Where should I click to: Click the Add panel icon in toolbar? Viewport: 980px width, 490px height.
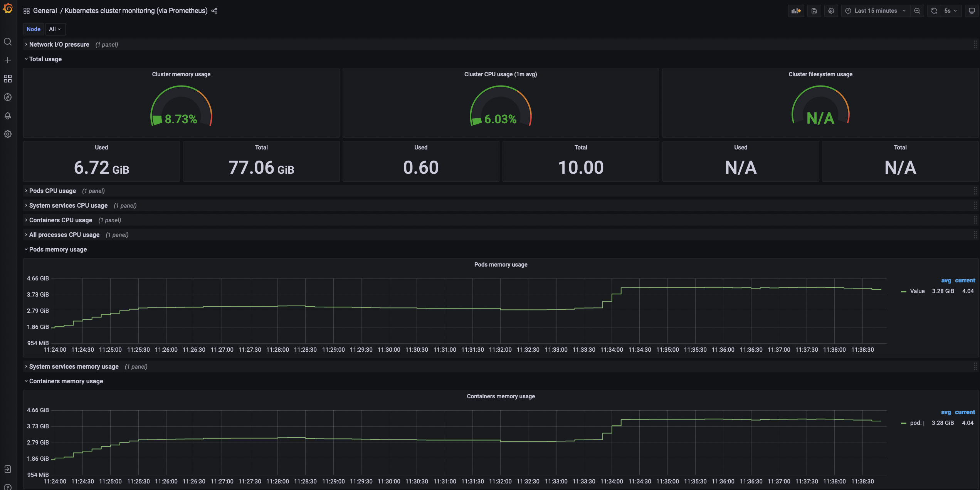click(796, 11)
